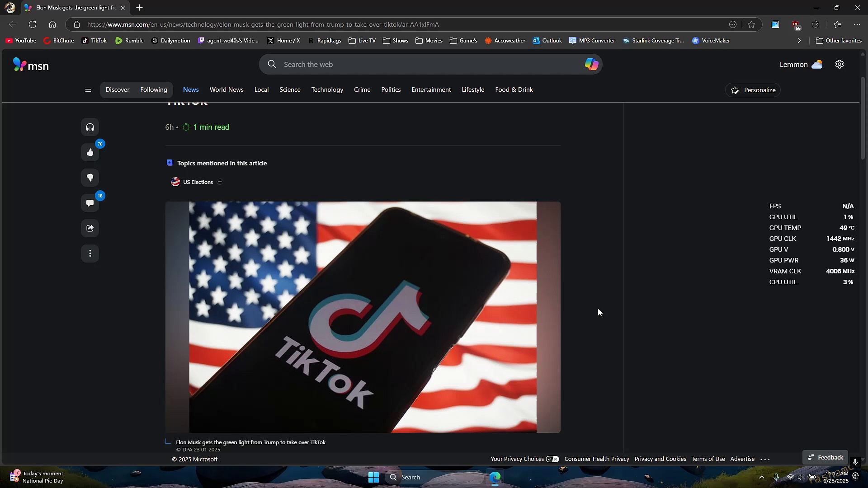Share the article using share icon
868x488 pixels.
(x=90, y=229)
